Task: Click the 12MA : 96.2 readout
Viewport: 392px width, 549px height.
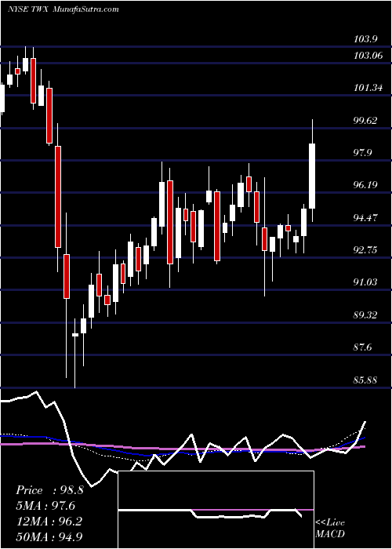Action: coord(49,521)
